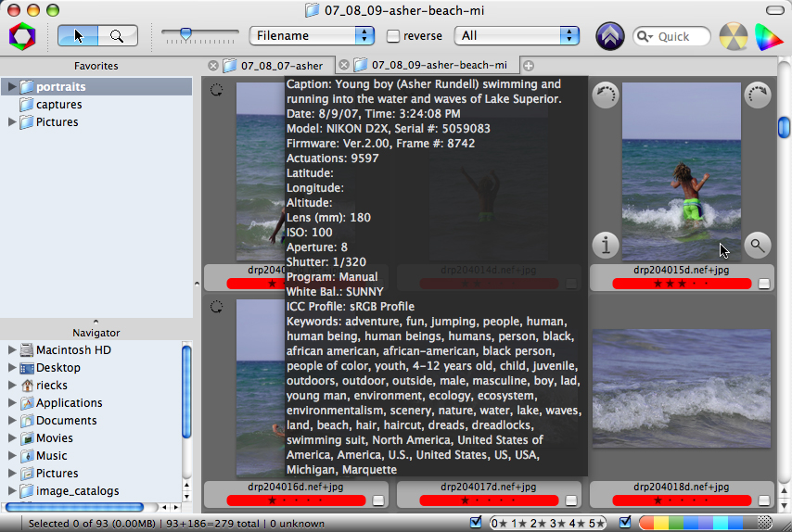The height and width of the screenshot is (532, 792).
Task: Close the 07_08_09-asher-beach-mi tab
Action: coord(344,65)
